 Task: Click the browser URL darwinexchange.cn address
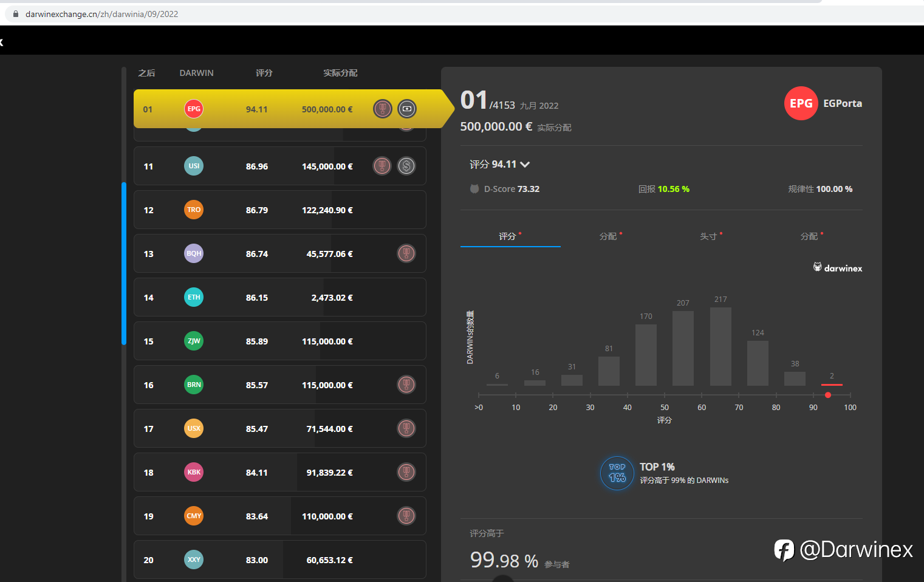101,14
